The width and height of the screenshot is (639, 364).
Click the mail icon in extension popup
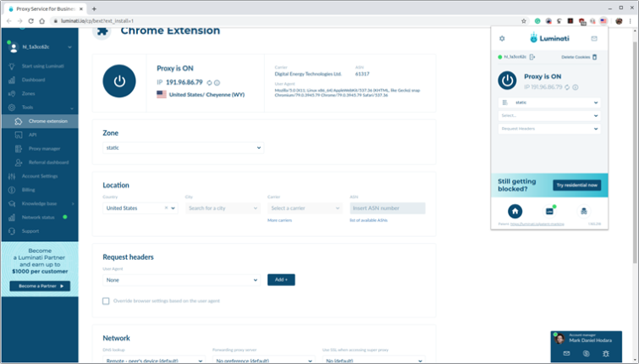[x=594, y=38]
